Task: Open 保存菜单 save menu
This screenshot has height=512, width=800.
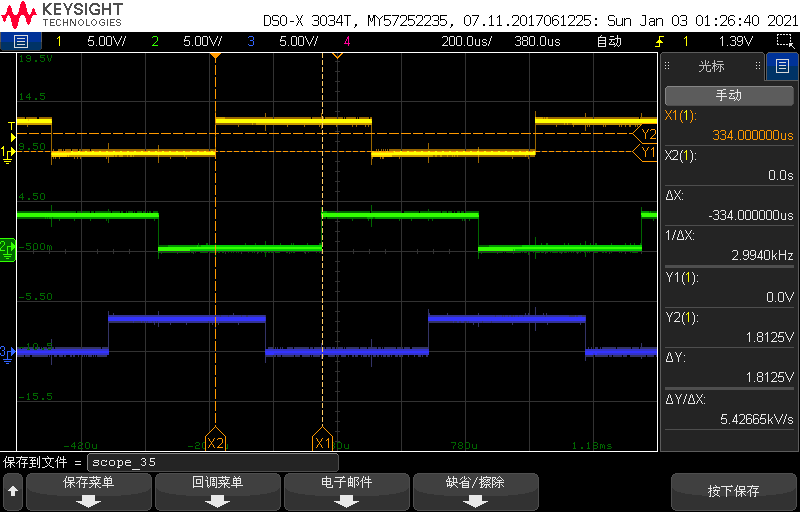Action: [x=89, y=492]
